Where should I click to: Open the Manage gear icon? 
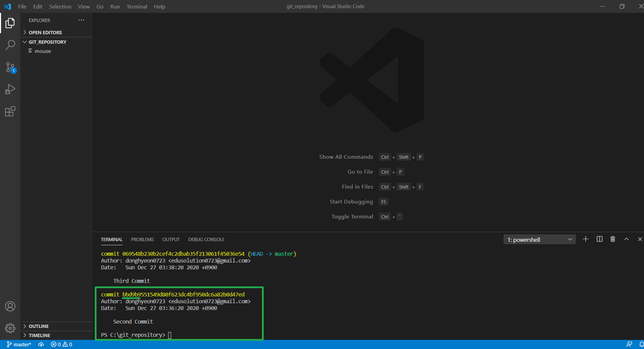[x=10, y=328]
